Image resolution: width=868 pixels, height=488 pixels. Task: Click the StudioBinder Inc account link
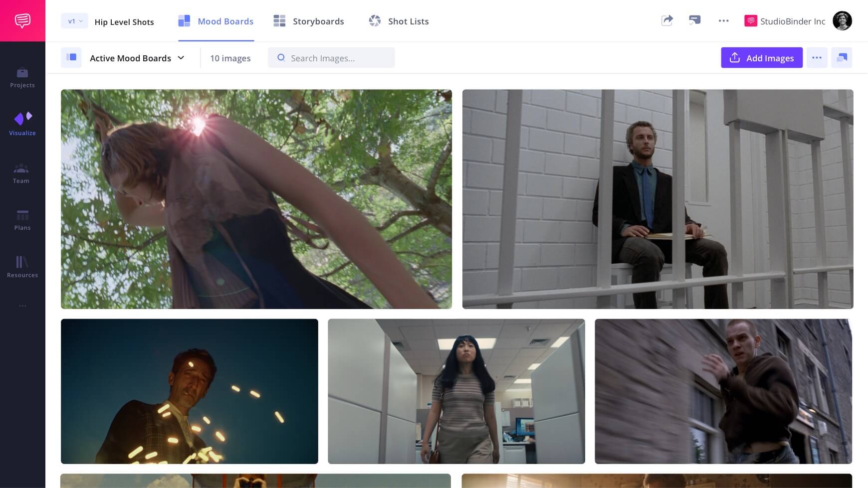click(785, 21)
